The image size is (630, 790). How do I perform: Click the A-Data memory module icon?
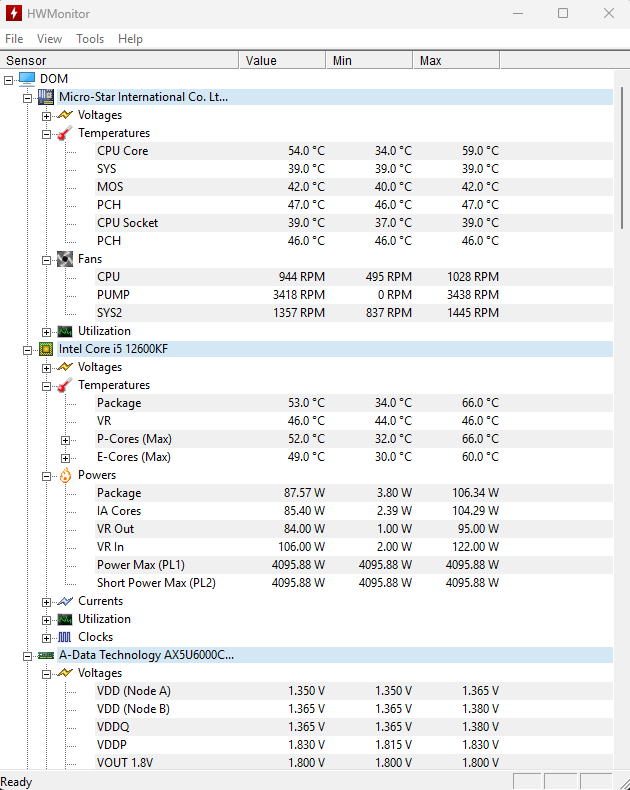pyautogui.click(x=46, y=655)
